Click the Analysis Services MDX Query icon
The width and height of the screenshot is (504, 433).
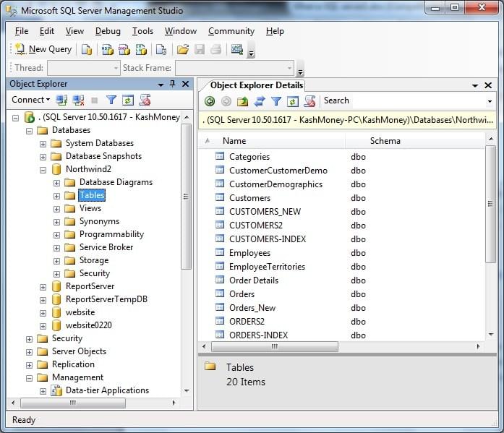[x=107, y=49]
